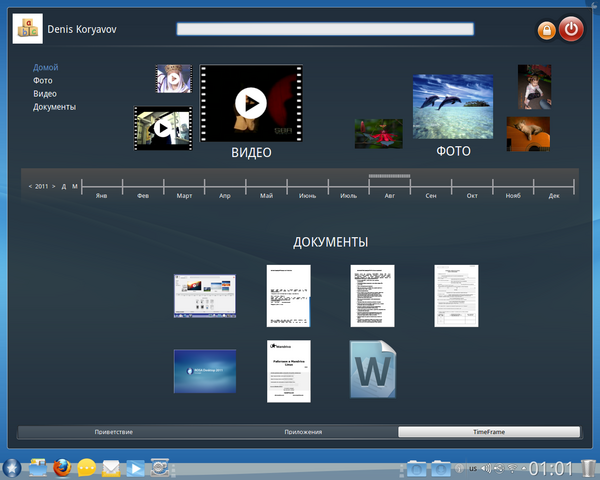Click the search field at the top
This screenshot has width=600, height=480.
click(325, 29)
